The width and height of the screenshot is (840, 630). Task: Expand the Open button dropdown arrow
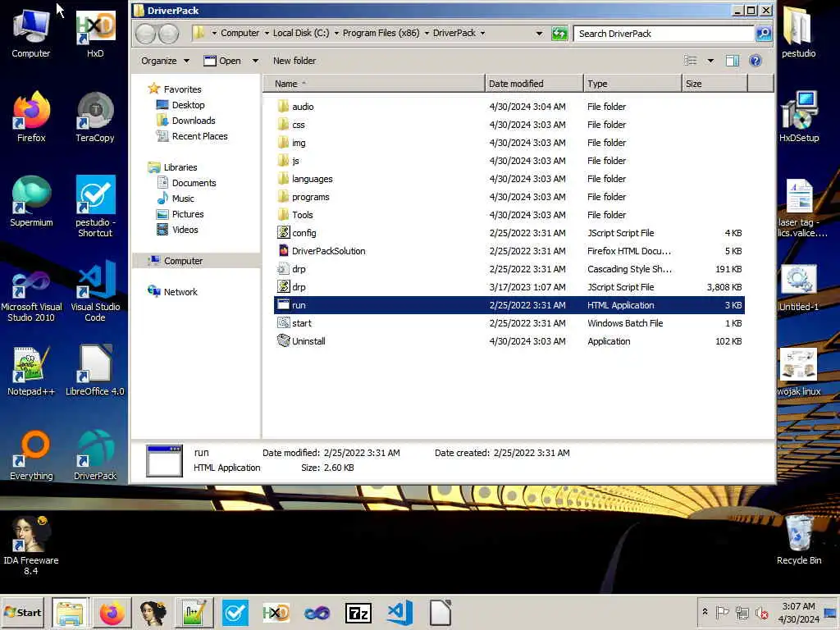[x=255, y=61]
